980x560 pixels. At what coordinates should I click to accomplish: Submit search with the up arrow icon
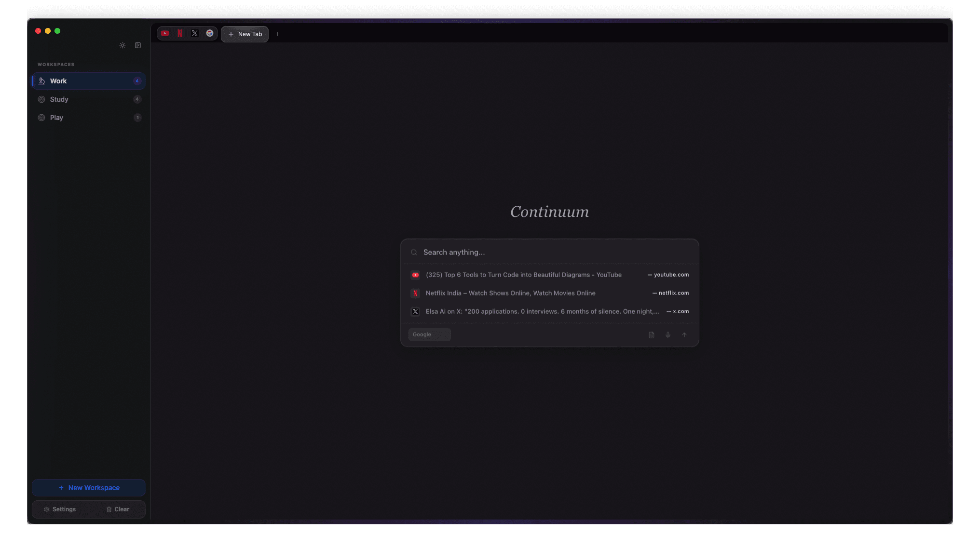pyautogui.click(x=684, y=335)
